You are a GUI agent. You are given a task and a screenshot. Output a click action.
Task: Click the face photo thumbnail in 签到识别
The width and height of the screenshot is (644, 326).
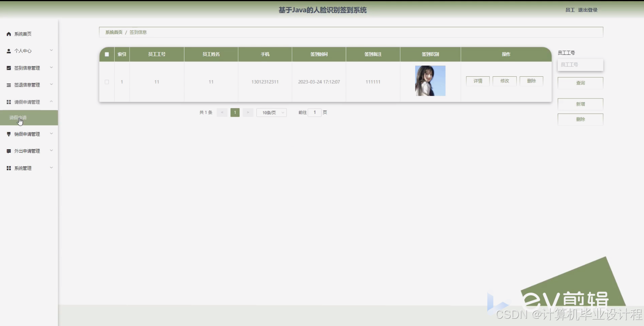pyautogui.click(x=430, y=81)
